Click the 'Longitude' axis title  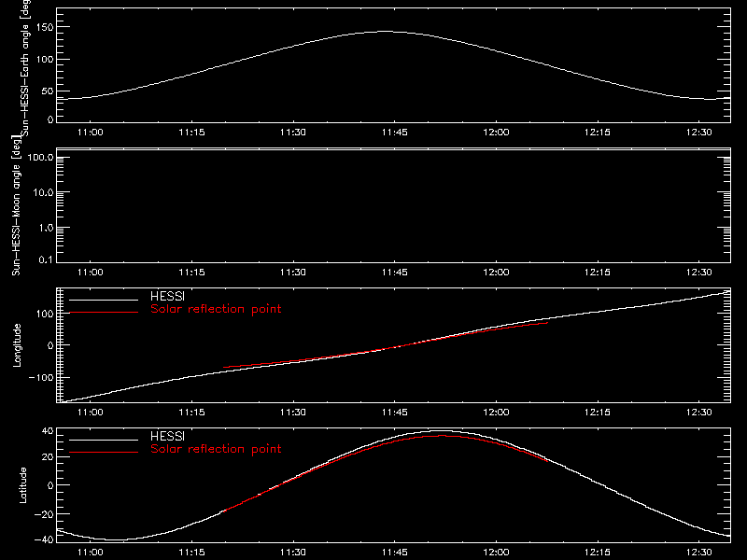click(17, 345)
